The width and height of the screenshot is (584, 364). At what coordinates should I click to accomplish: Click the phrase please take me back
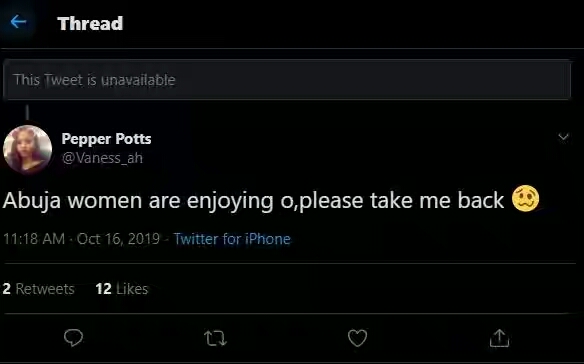(x=402, y=200)
